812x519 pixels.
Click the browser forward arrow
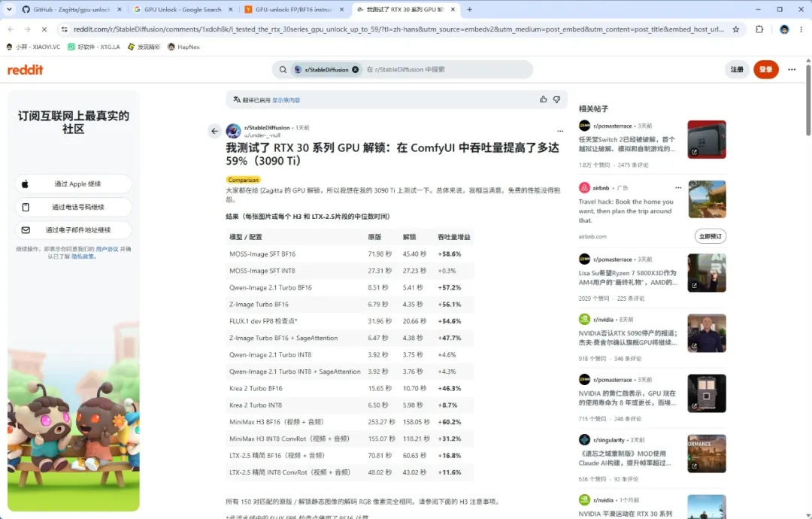28,29
